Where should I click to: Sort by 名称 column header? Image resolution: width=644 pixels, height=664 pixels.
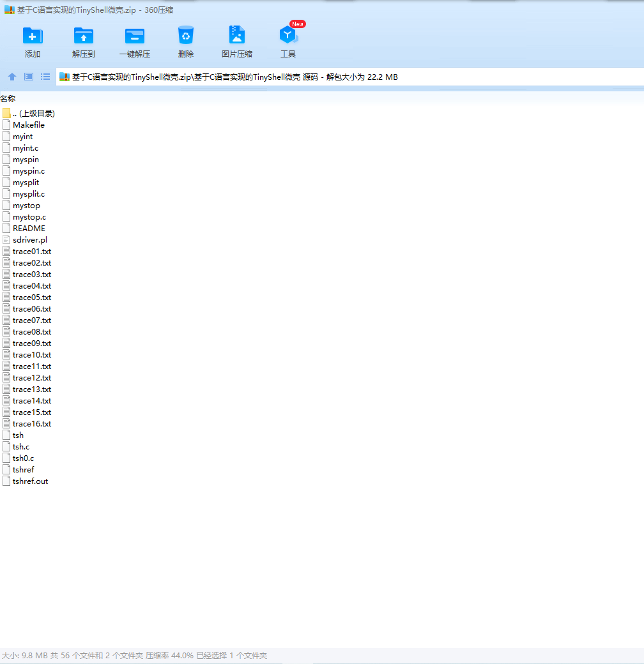[x=8, y=99]
